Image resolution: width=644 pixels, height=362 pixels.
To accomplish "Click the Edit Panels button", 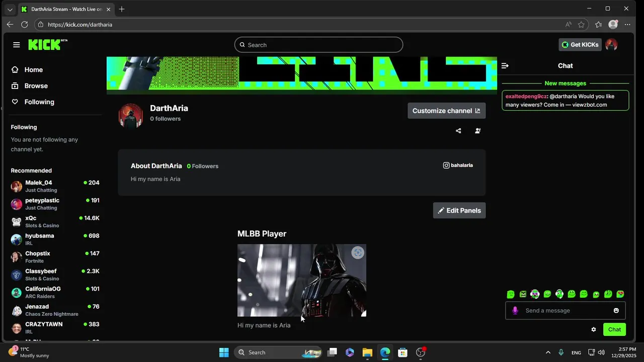I will click(x=459, y=210).
